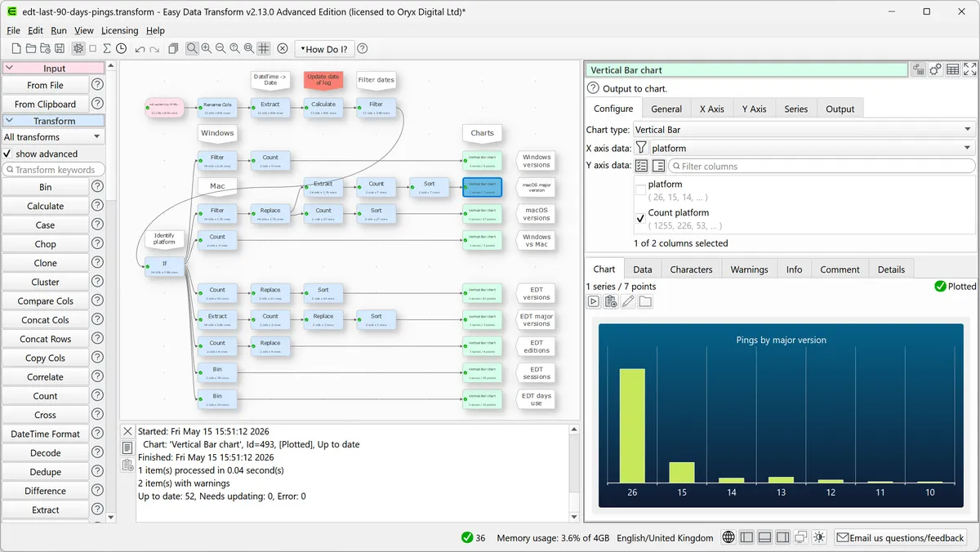980x552 pixels.
Task: Click the folder icon under series points
Action: (x=645, y=301)
